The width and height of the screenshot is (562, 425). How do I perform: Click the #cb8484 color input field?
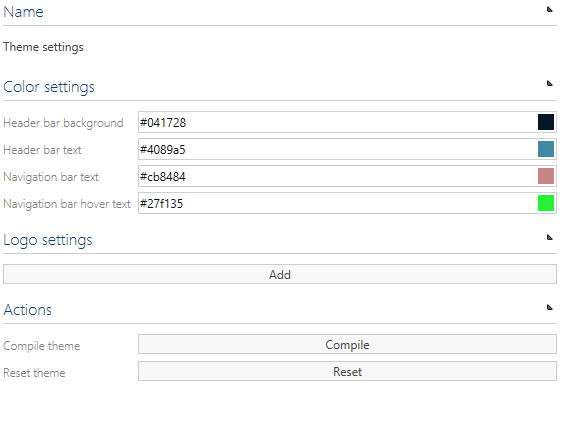click(337, 176)
